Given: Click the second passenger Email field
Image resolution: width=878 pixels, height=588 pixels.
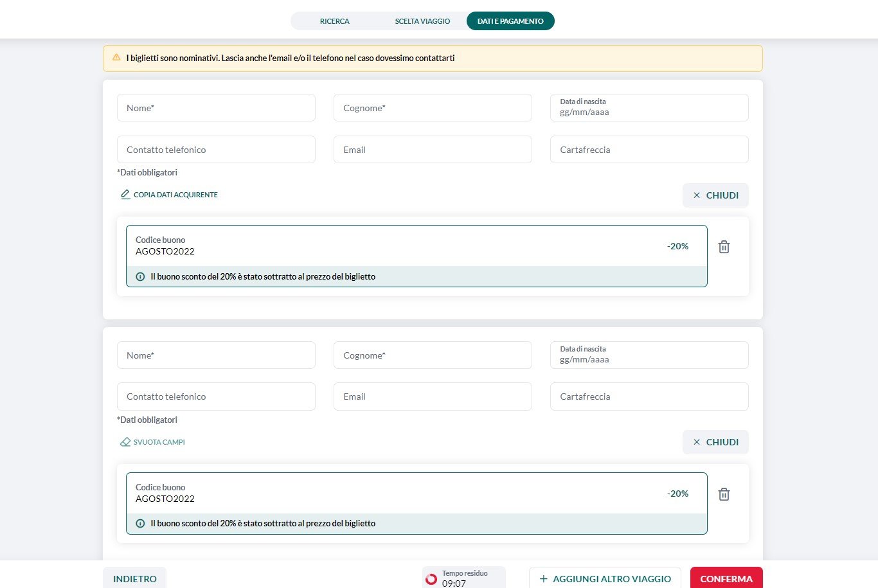Looking at the screenshot, I should (x=433, y=396).
